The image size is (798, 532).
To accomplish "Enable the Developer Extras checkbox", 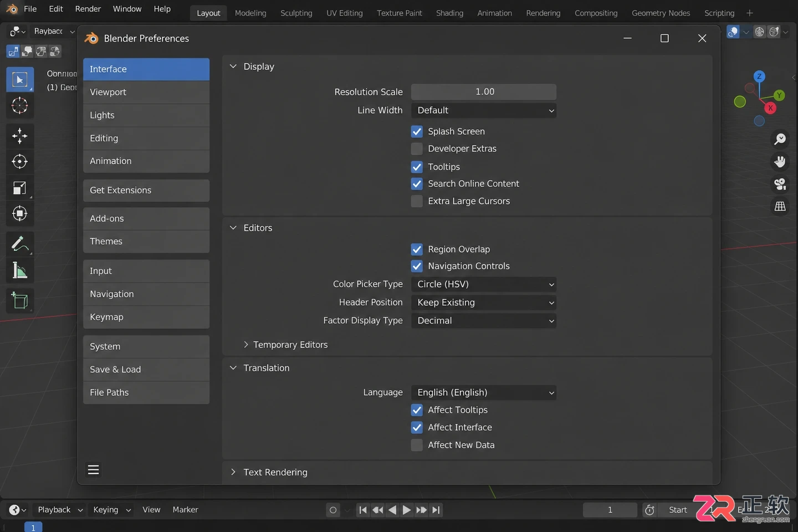I will (417, 149).
